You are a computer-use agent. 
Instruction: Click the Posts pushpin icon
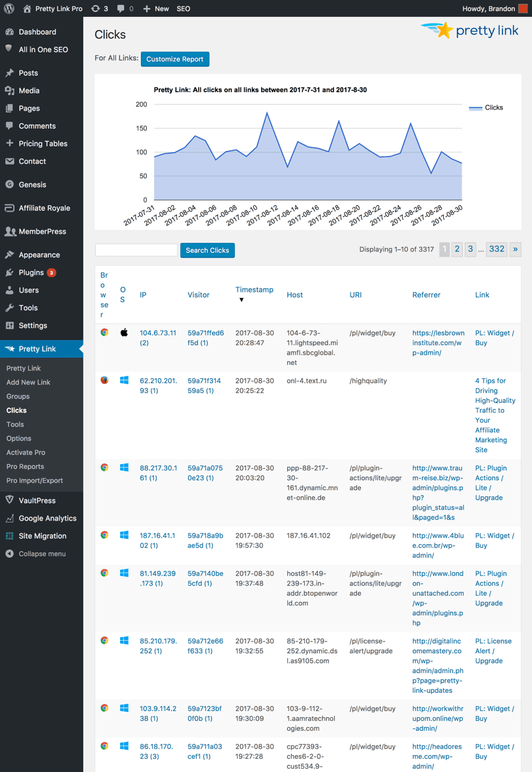[9, 73]
